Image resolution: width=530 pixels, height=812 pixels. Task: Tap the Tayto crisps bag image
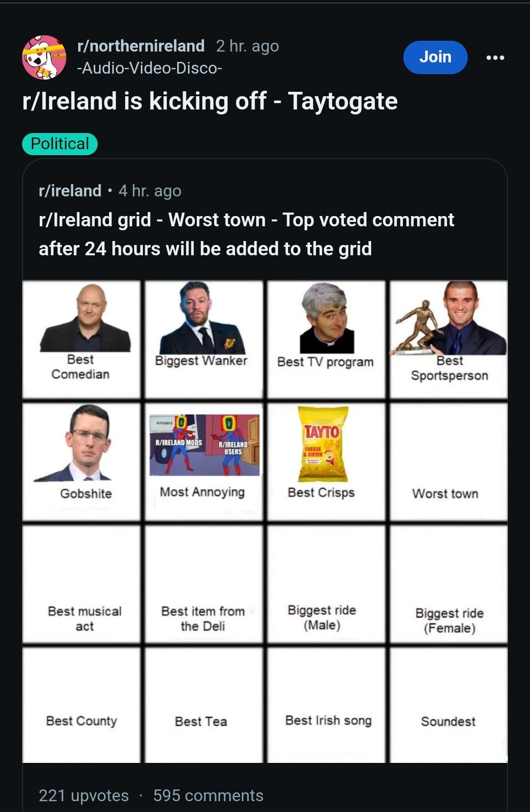323,444
